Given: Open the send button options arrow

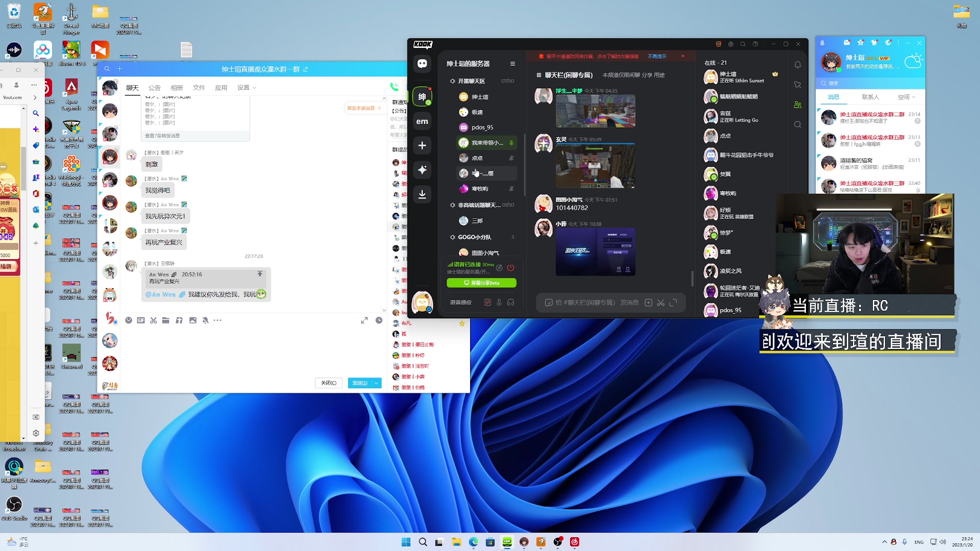Looking at the screenshot, I should click(x=376, y=383).
